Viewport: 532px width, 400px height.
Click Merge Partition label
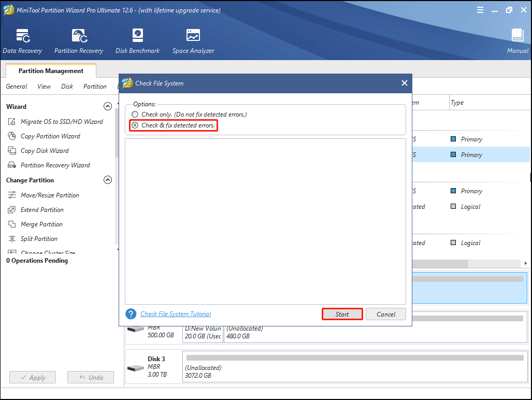click(x=41, y=224)
